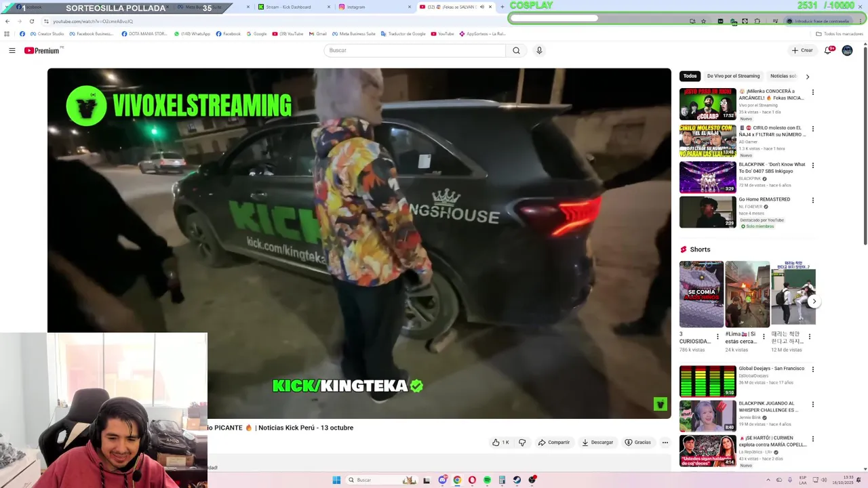Viewport: 868px width, 488px height.
Task: Open the DOTA MANIA STOR... bookmark
Action: (x=144, y=34)
